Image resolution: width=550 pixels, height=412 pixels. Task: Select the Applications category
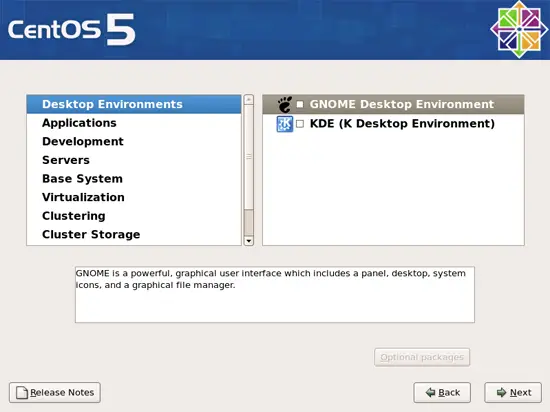tap(134, 123)
